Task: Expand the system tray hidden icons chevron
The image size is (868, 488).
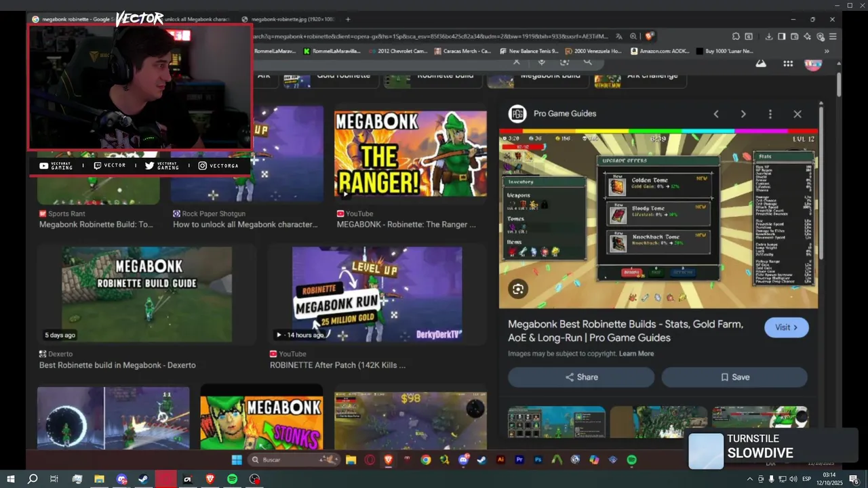Action: (x=749, y=479)
